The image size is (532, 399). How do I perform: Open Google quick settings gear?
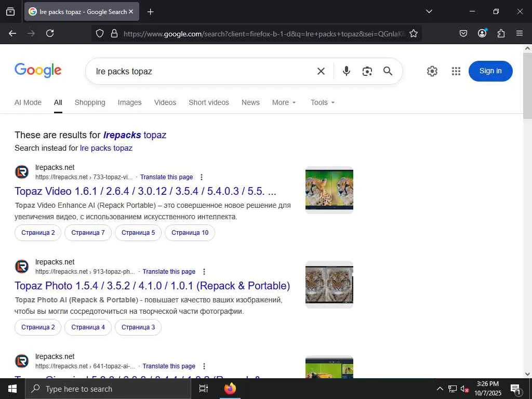coord(432,71)
